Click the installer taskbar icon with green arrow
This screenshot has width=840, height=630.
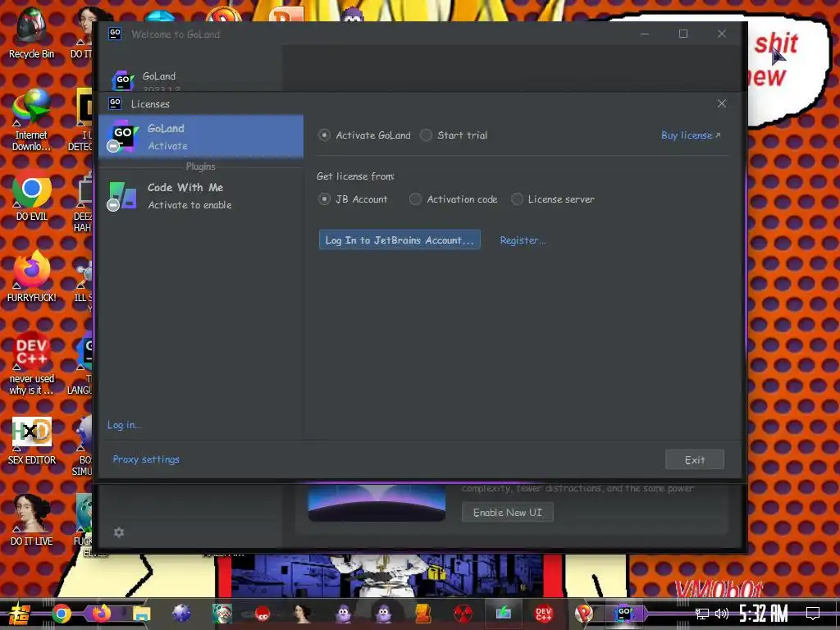[x=503, y=614]
